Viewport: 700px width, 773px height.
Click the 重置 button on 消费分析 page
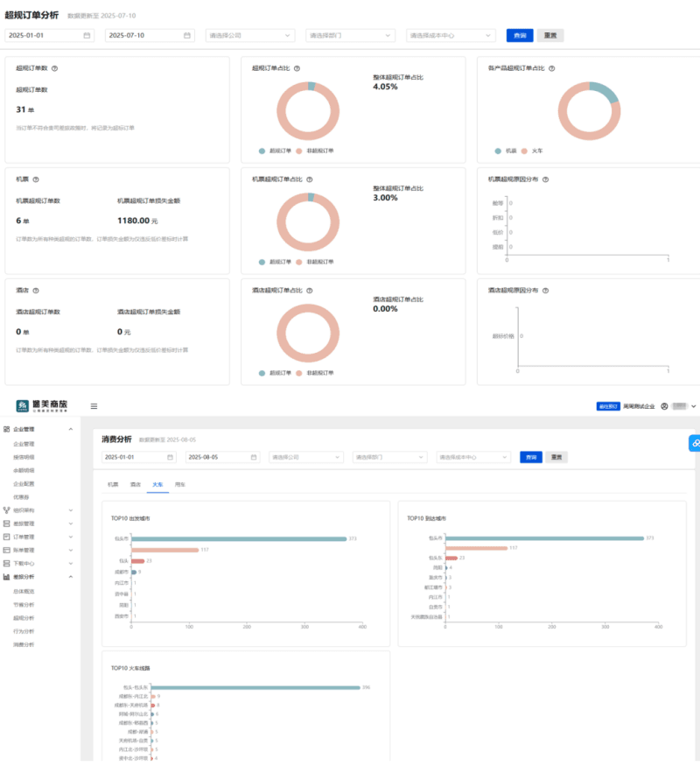pyautogui.click(x=556, y=457)
